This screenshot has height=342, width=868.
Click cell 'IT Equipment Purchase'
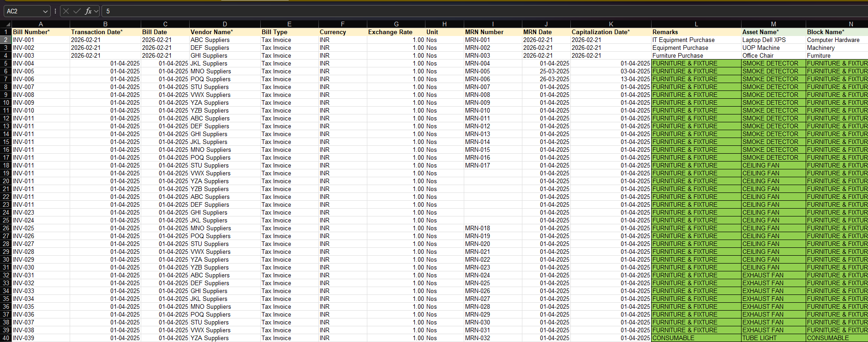[696, 40]
